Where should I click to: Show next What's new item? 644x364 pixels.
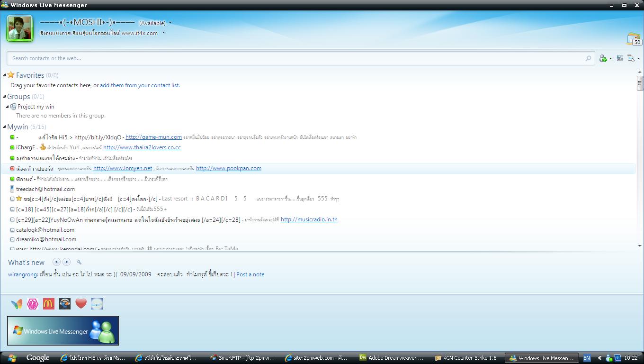click(66, 262)
